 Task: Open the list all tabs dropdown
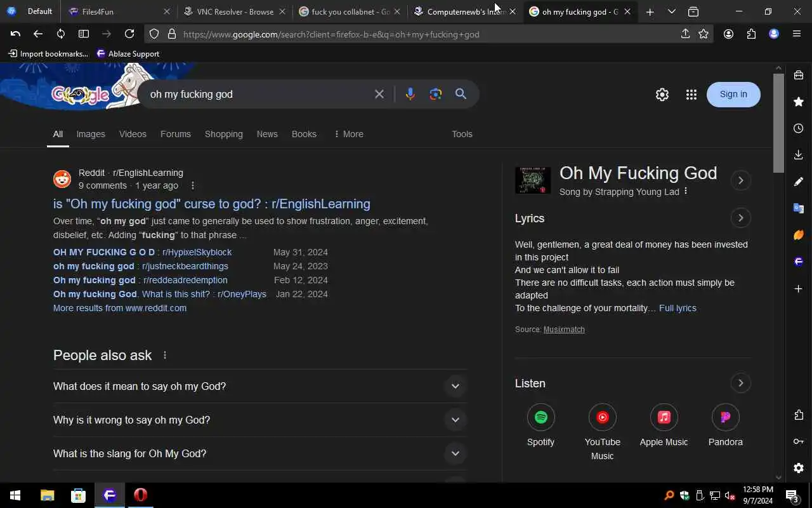672,11
